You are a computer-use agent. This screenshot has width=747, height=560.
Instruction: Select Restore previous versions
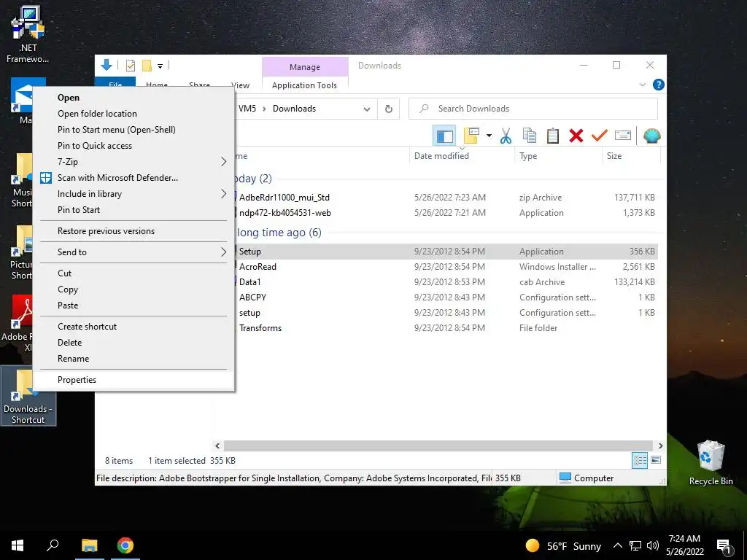[134, 231]
